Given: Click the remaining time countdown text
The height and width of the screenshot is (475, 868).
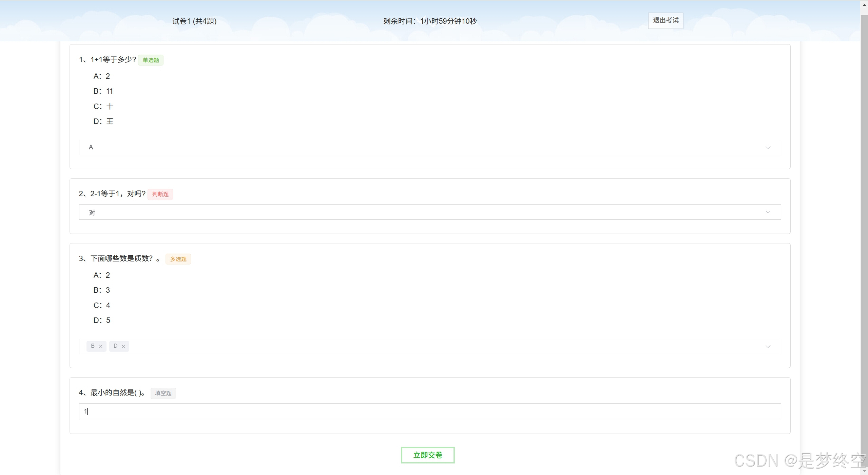Looking at the screenshot, I should coord(430,21).
